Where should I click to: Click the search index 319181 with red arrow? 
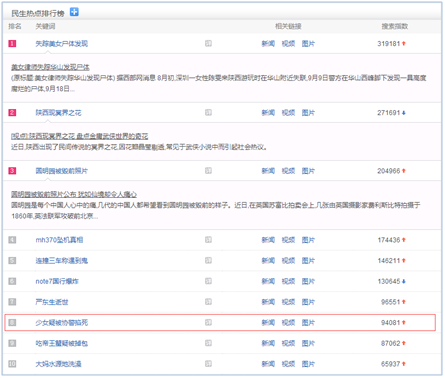pos(391,43)
